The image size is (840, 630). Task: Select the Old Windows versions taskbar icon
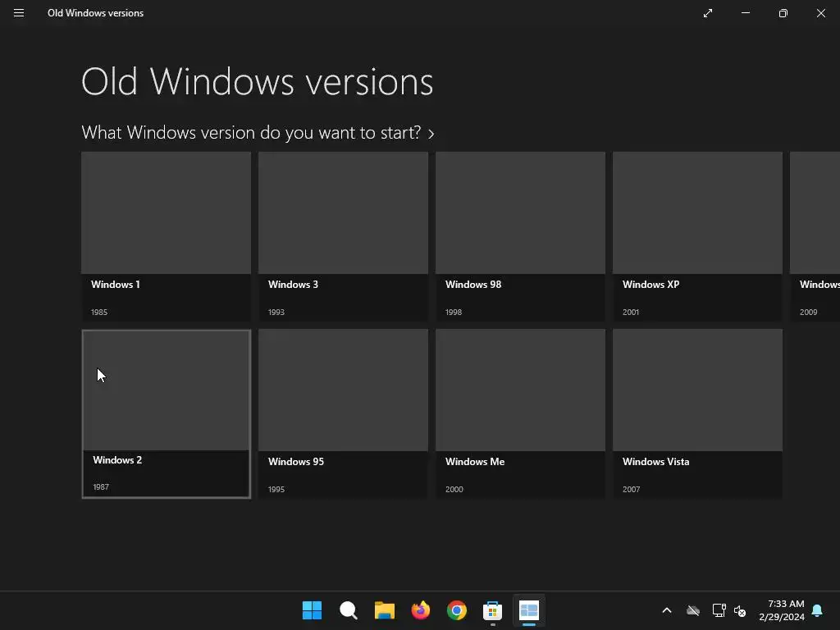coord(529,610)
